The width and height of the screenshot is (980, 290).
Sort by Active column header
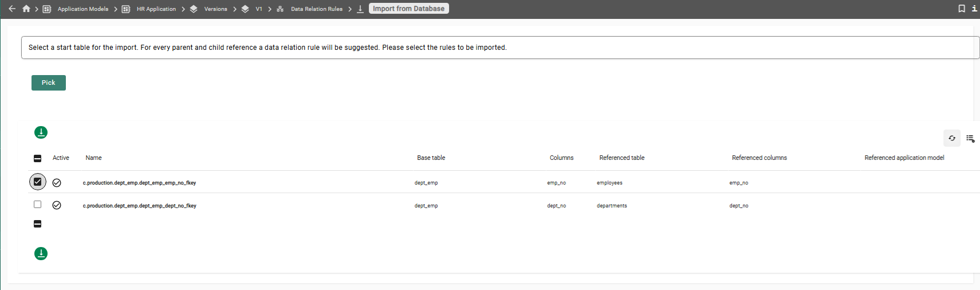[x=61, y=158]
